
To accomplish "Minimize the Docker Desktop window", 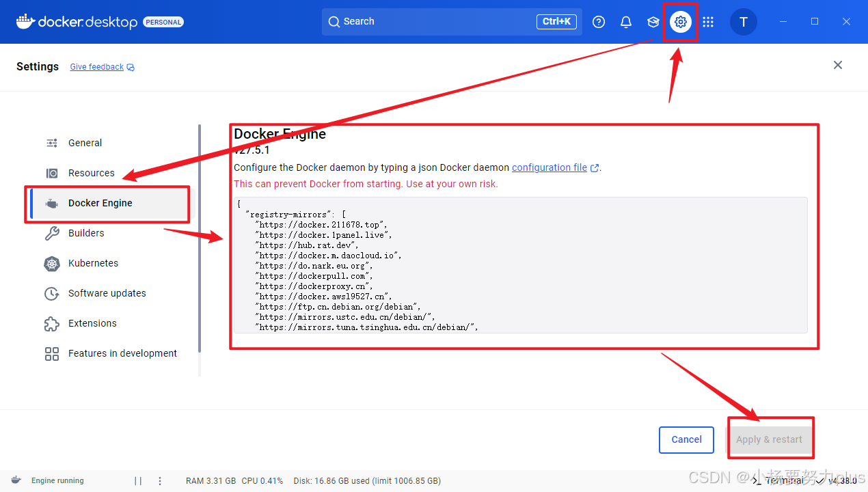I will 783,22.
